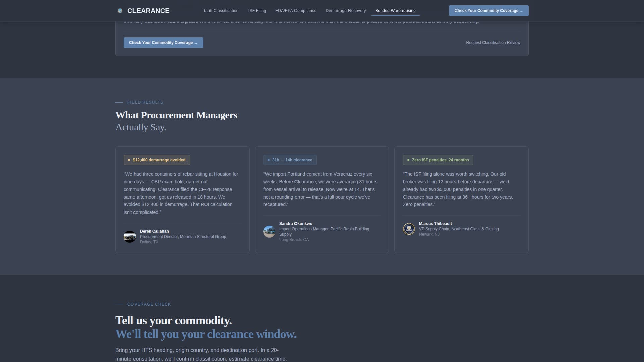Click the Zero ISF penalties badge
The image size is (644, 362).
point(438,160)
